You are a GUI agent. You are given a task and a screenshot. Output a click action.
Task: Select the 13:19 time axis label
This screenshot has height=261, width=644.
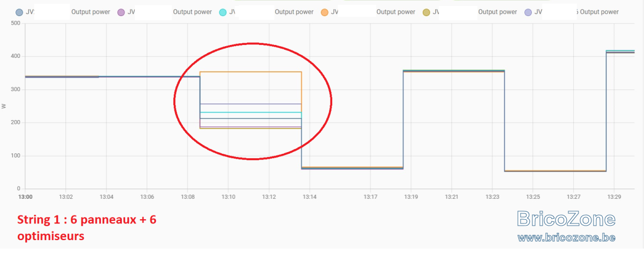[x=411, y=197]
